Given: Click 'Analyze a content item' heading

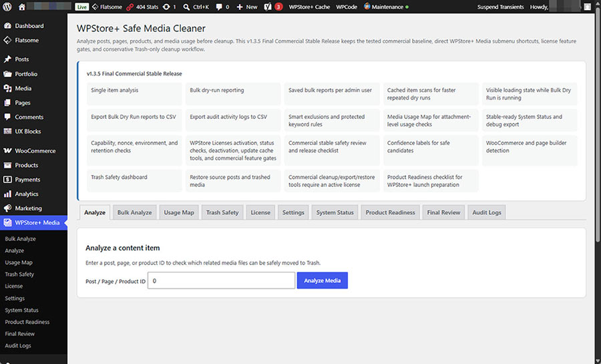Looking at the screenshot, I should click(123, 248).
